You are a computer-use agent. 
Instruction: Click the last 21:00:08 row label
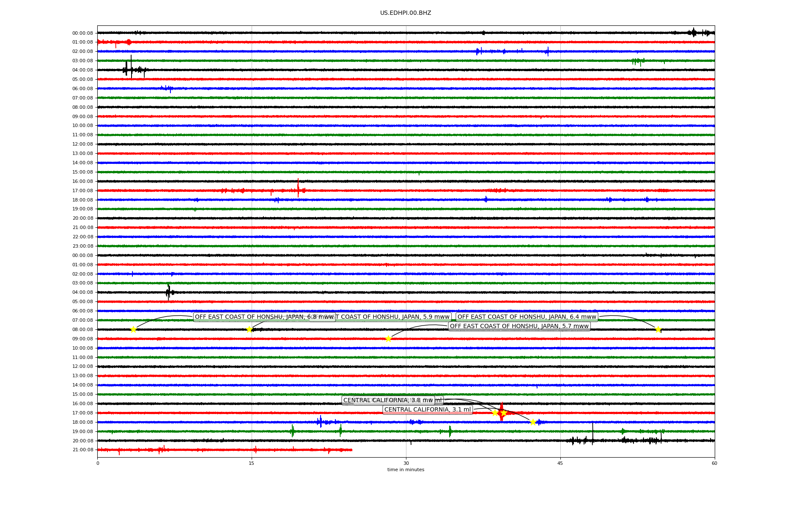tap(82, 450)
